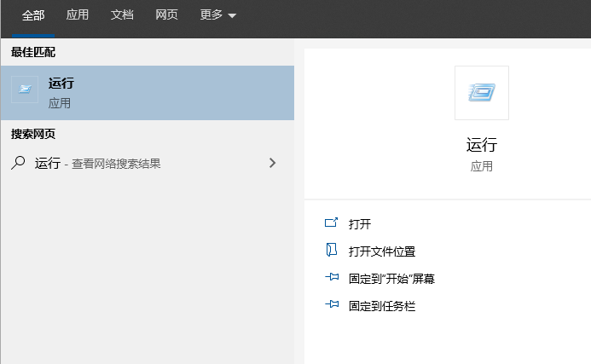Open the 运行 web search results
This screenshot has height=364, width=591.
click(x=148, y=163)
